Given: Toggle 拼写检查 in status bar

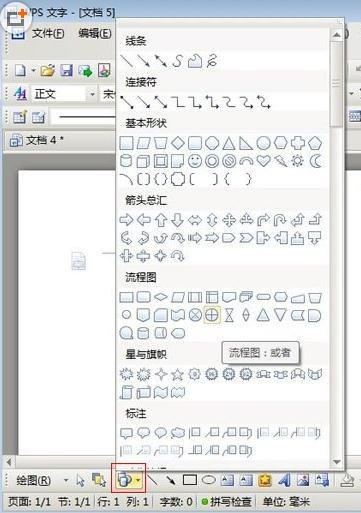Looking at the screenshot, I should [x=227, y=502].
